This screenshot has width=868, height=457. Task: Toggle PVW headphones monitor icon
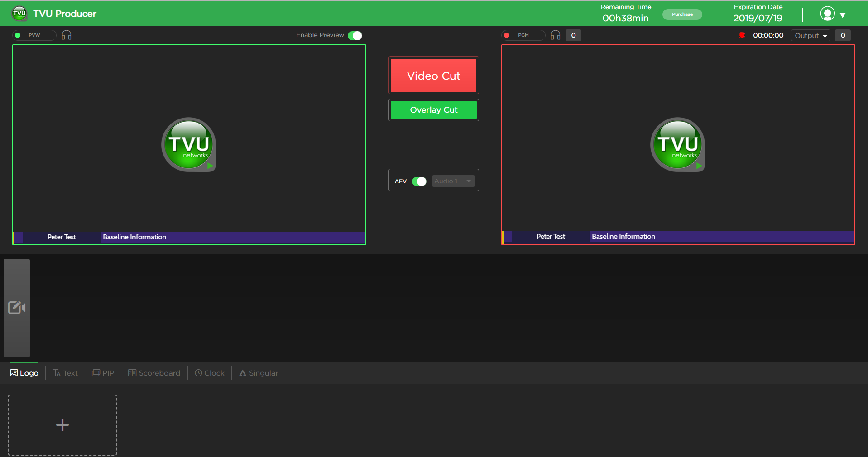[x=67, y=35]
